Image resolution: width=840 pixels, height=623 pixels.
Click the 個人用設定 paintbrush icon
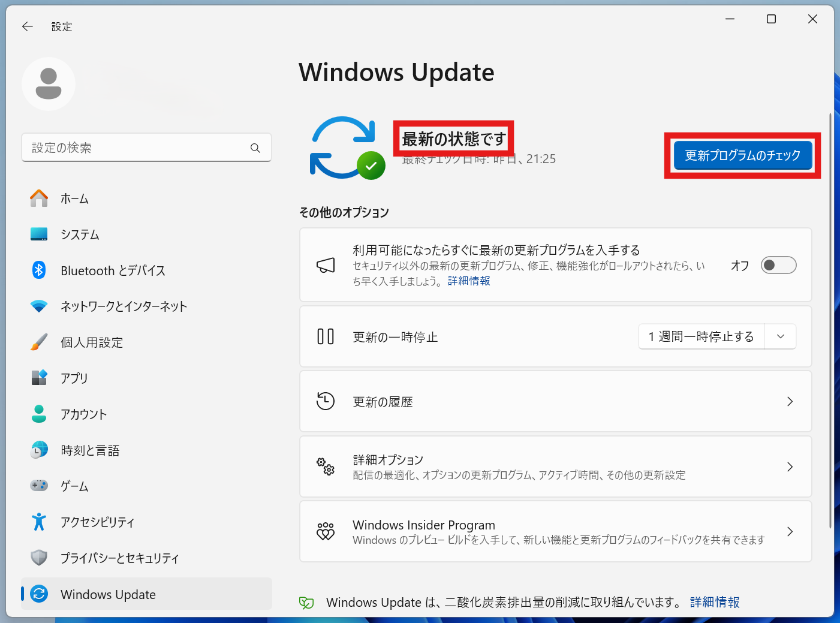pyautogui.click(x=39, y=342)
